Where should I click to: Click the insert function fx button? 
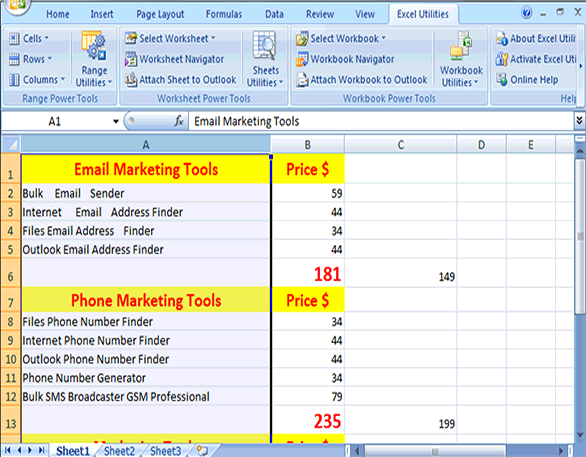coord(179,121)
